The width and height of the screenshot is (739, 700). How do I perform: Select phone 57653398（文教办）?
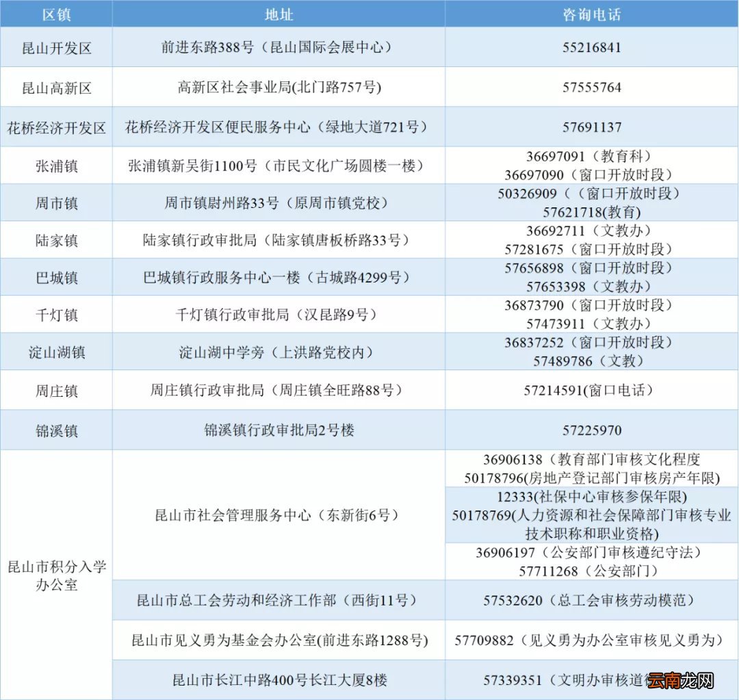pos(591,287)
